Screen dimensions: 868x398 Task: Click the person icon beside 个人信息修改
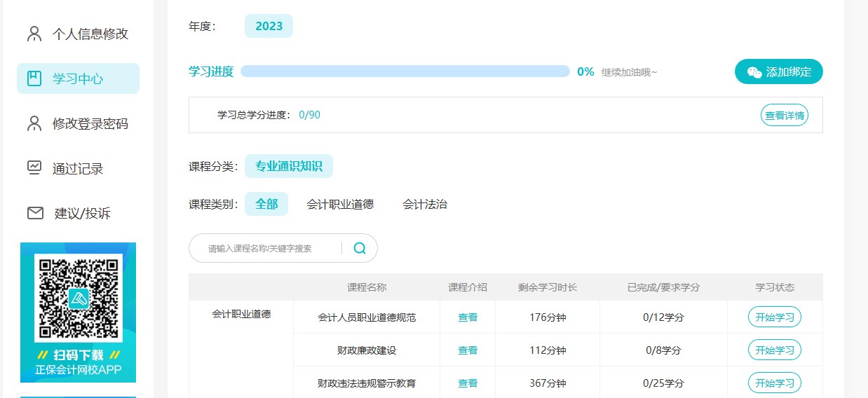pos(34,34)
